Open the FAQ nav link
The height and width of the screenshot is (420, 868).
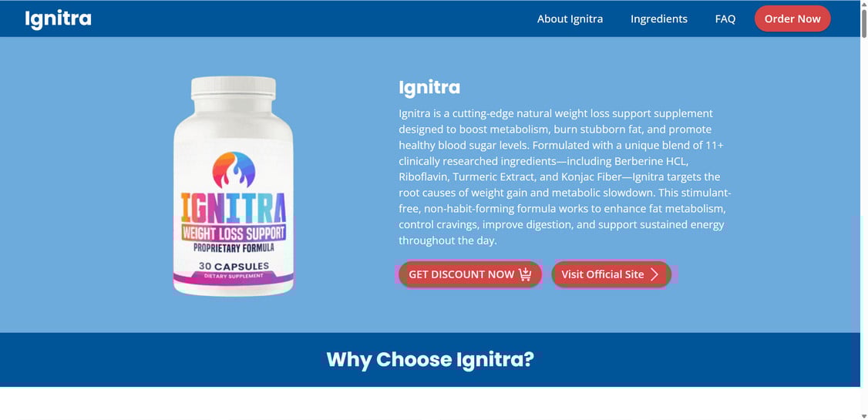pyautogui.click(x=725, y=18)
